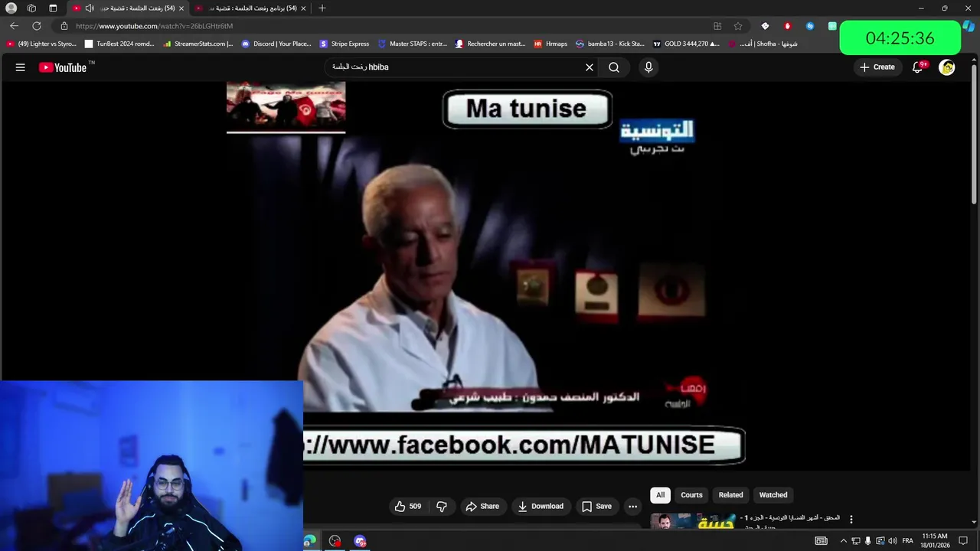Open the Windows notification center icon
This screenshot has width=980, height=551.
pos(963,541)
